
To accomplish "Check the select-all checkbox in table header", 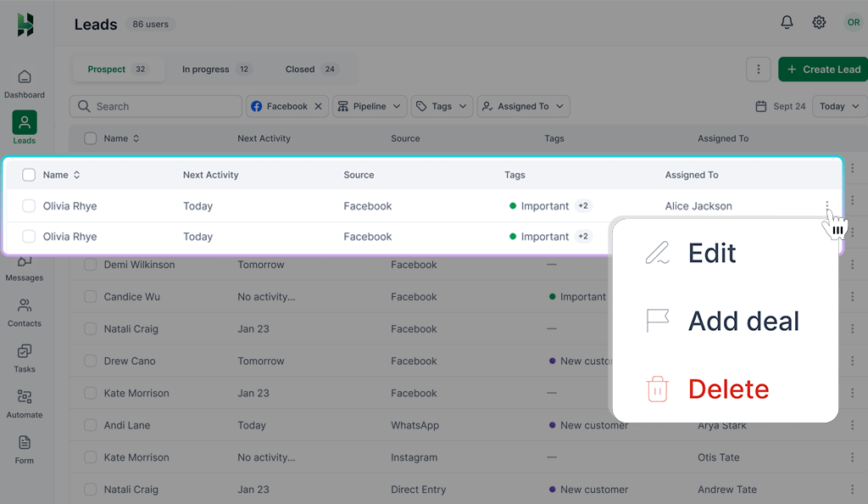I will pyautogui.click(x=29, y=174).
